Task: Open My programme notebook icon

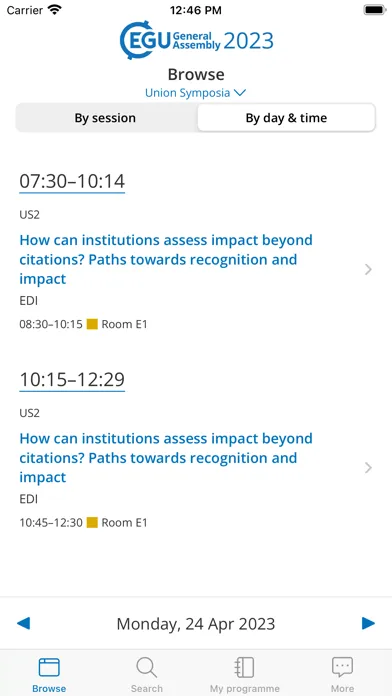Action: tap(245, 668)
